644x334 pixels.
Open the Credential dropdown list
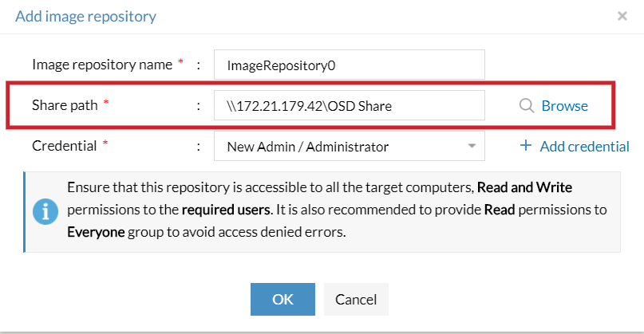tap(349, 147)
